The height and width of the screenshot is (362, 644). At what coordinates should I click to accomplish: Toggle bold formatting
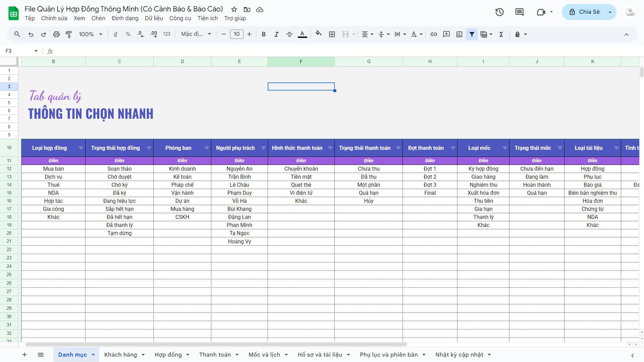click(x=264, y=34)
